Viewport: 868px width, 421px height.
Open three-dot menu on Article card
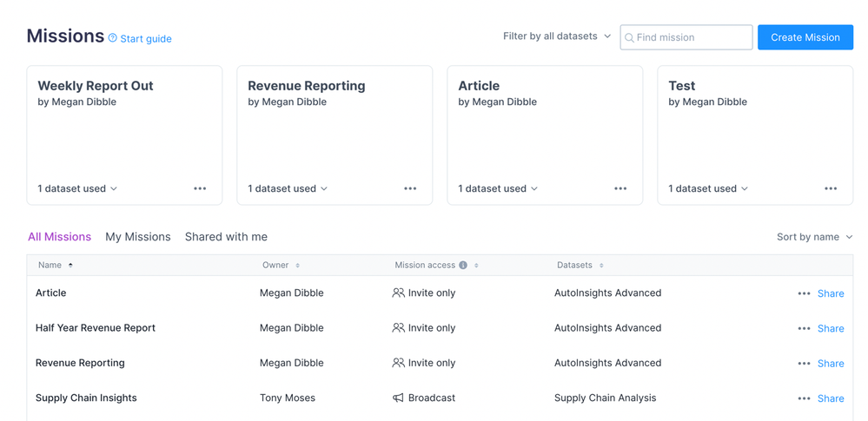[x=620, y=188]
